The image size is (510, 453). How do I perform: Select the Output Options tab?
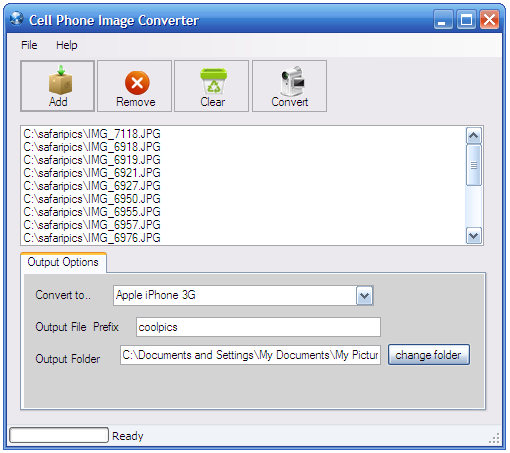click(63, 262)
